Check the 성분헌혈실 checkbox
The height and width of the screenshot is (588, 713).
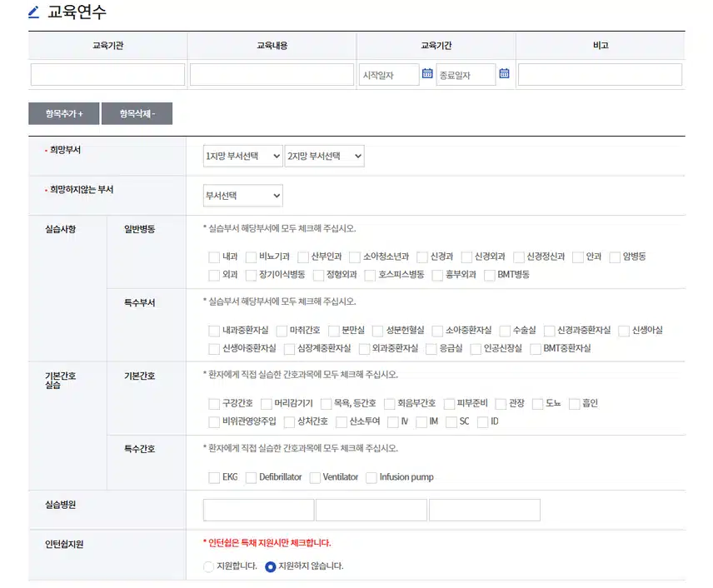click(x=377, y=331)
